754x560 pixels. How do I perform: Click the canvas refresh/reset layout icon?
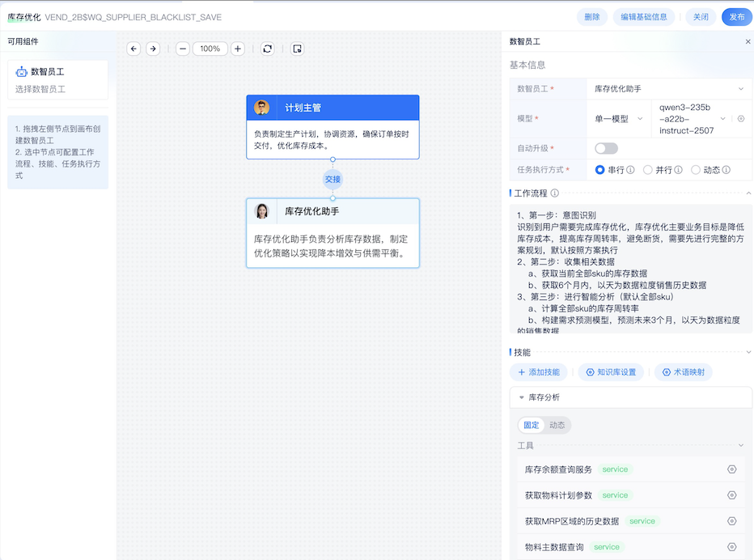tap(267, 49)
